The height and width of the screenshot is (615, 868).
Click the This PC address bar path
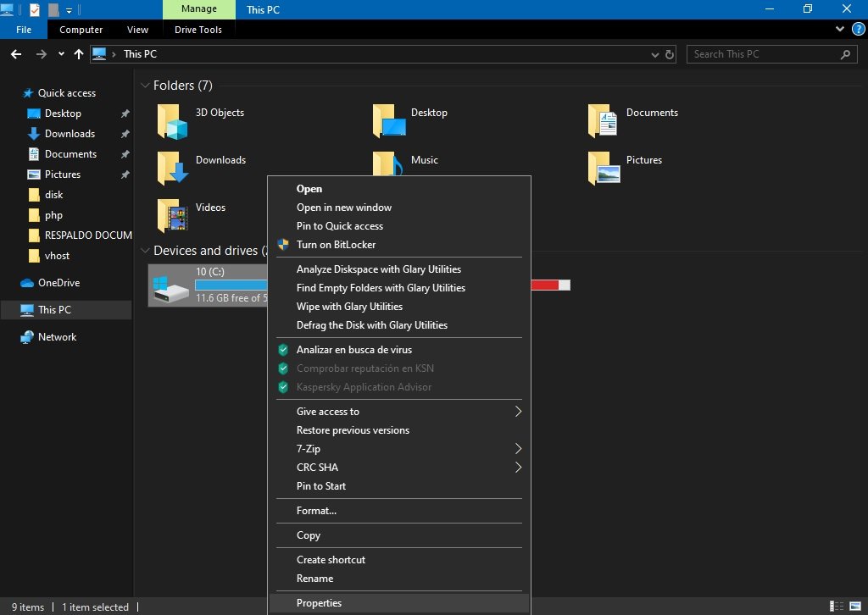pos(140,54)
